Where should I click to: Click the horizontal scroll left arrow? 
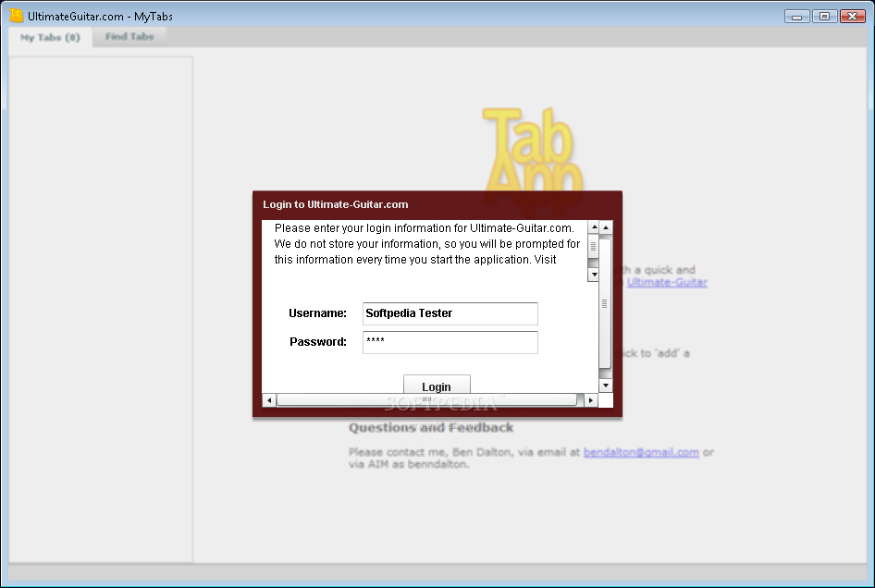(269, 400)
